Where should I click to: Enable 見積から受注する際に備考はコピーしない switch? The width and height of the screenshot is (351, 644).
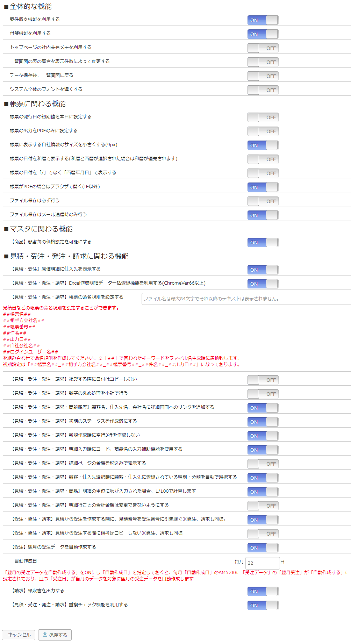263,534
